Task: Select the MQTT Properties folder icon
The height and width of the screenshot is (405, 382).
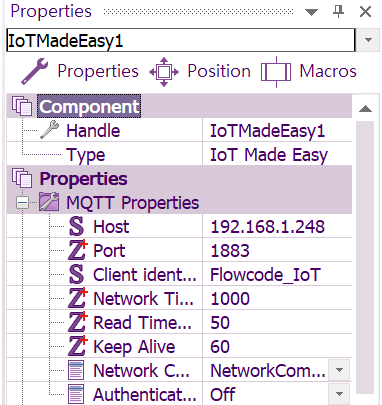Action: pos(49,202)
